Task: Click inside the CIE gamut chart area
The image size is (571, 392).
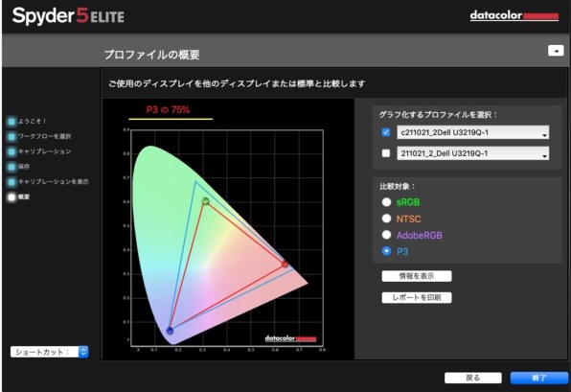Action: click(x=227, y=239)
